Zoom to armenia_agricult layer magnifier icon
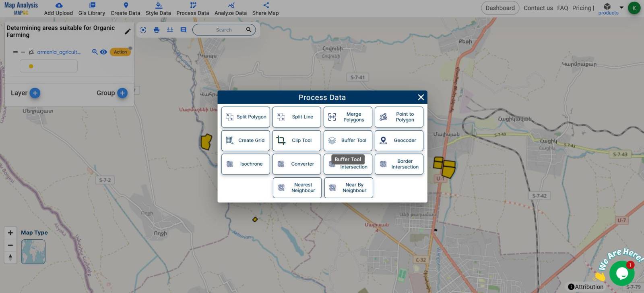Image resolution: width=644 pixels, height=293 pixels. coord(95,52)
